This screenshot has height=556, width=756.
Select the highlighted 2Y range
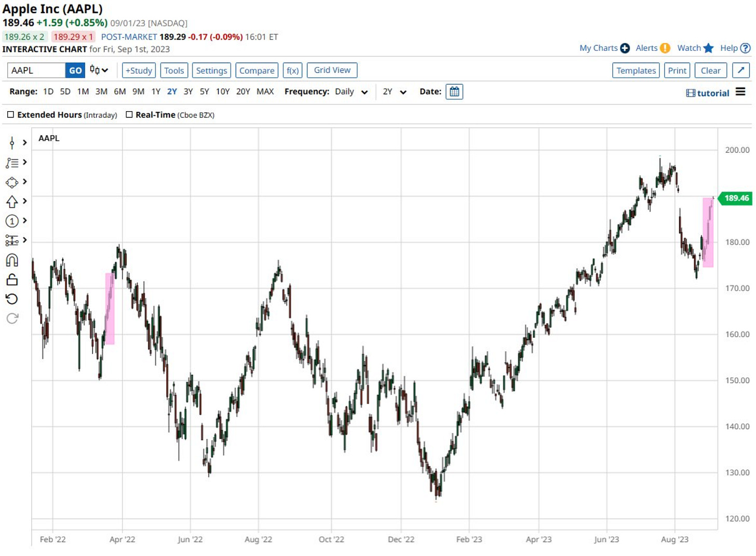click(x=172, y=91)
